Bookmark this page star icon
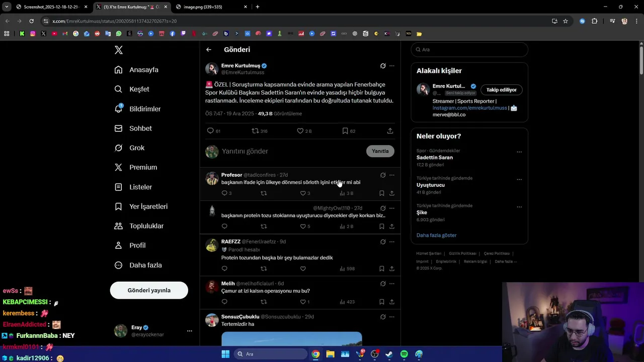The height and width of the screenshot is (362, 644). point(566,21)
